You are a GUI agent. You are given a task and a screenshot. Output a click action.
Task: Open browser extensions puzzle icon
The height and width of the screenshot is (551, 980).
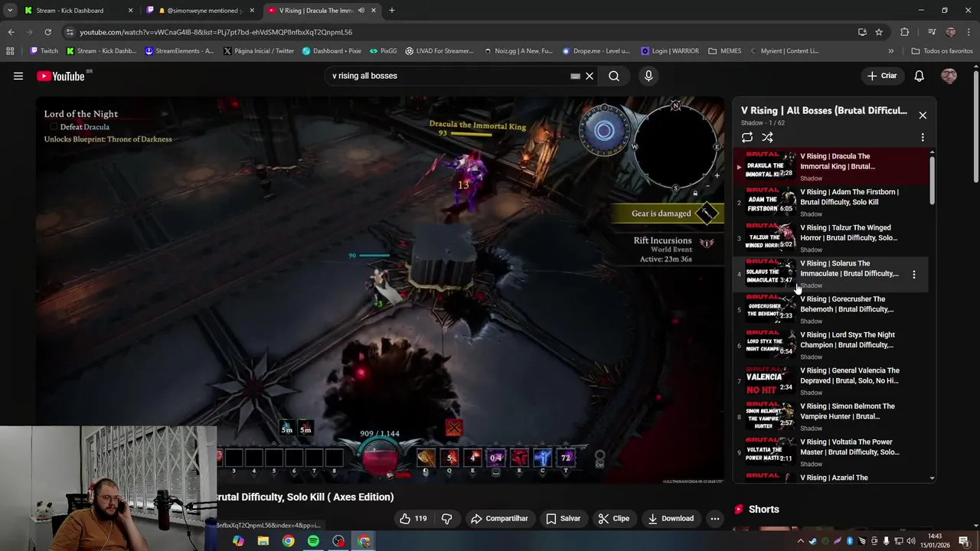pos(904,32)
